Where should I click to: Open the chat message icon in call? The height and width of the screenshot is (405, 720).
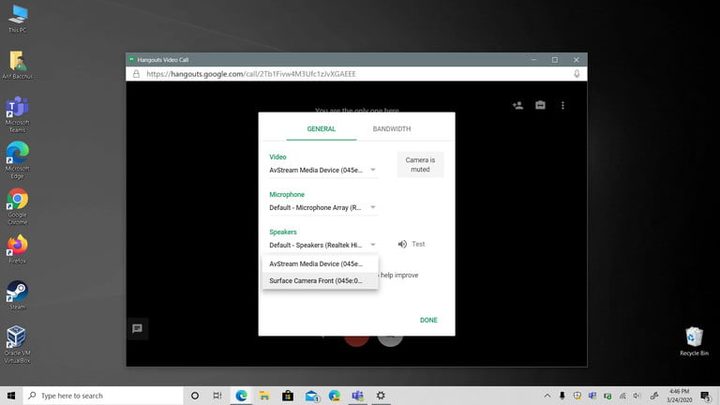(137, 328)
